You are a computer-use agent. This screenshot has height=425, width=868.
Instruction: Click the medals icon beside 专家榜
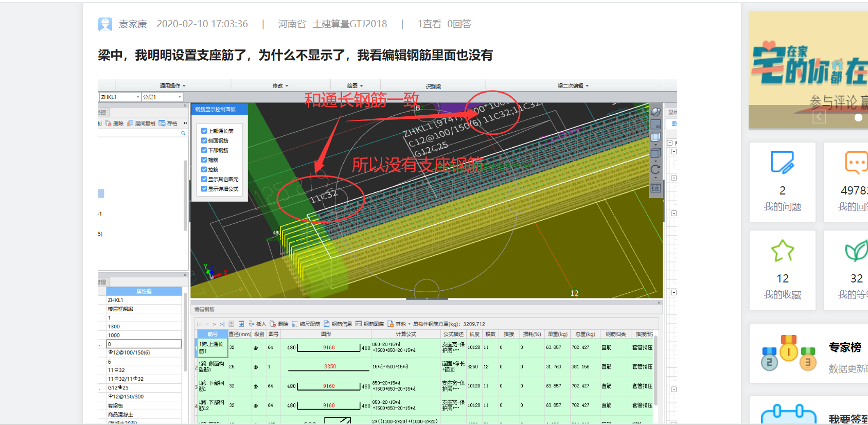click(789, 353)
